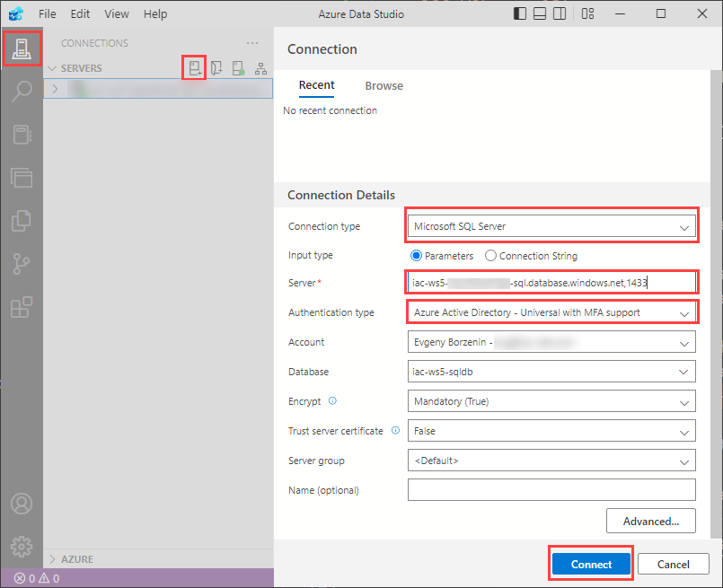Open the Accounts icon in activity bar
This screenshot has height=588, width=723.
22,504
